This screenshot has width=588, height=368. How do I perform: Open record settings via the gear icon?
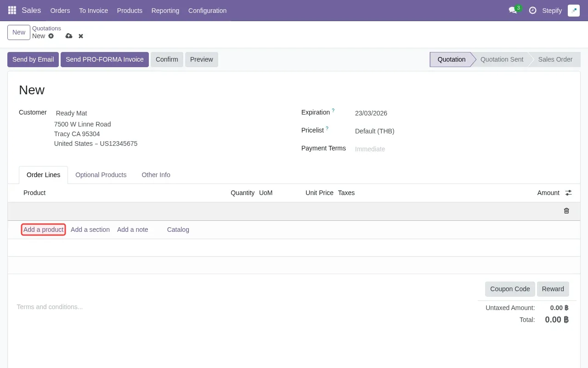pos(51,36)
